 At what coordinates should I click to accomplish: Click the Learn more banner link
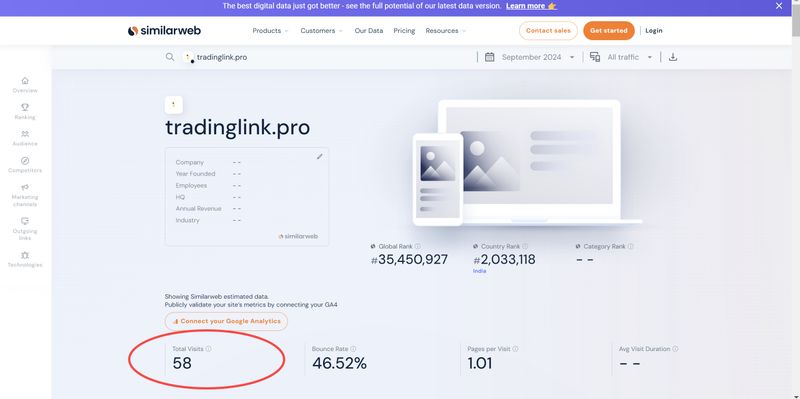click(x=531, y=6)
